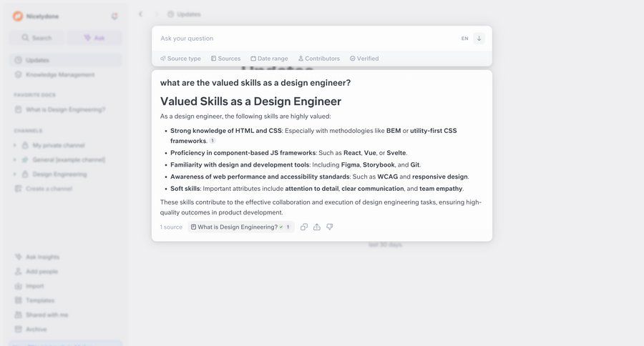Click the citation badge after 'frameworks'
This screenshot has width=644, height=346.
(x=212, y=141)
